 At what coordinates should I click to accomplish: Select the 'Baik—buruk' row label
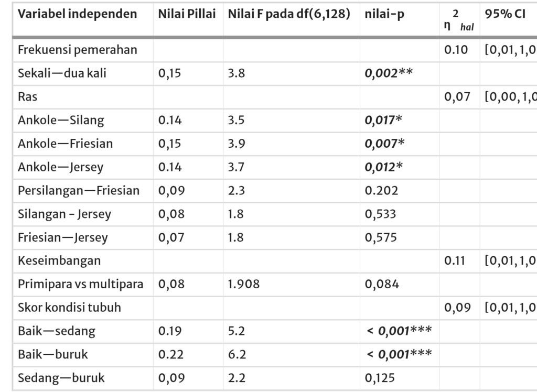click(x=53, y=354)
